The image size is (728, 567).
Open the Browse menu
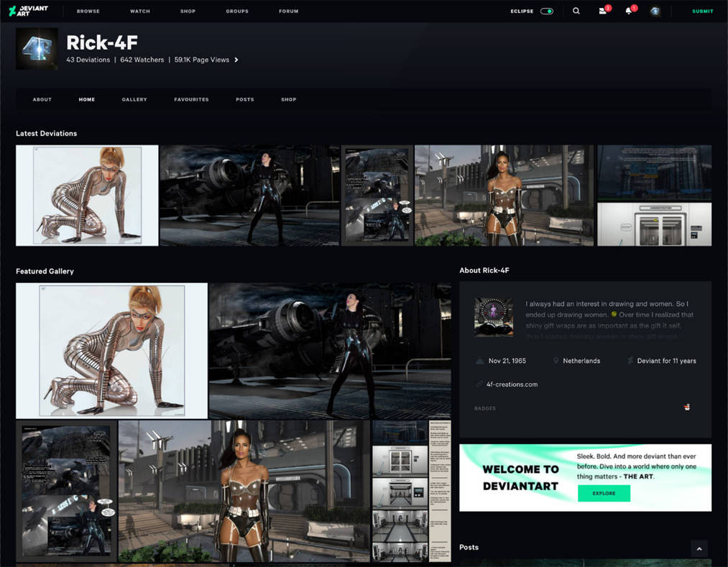(x=88, y=11)
